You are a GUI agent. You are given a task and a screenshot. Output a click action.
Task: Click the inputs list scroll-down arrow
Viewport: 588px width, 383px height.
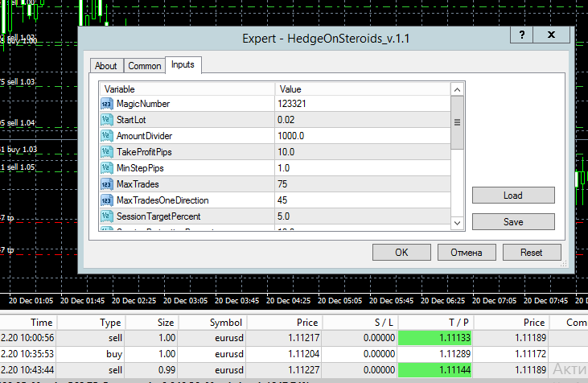pyautogui.click(x=457, y=223)
